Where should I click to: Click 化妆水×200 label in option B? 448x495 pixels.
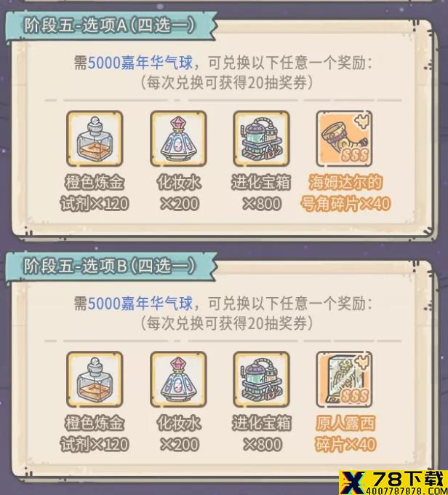(179, 433)
